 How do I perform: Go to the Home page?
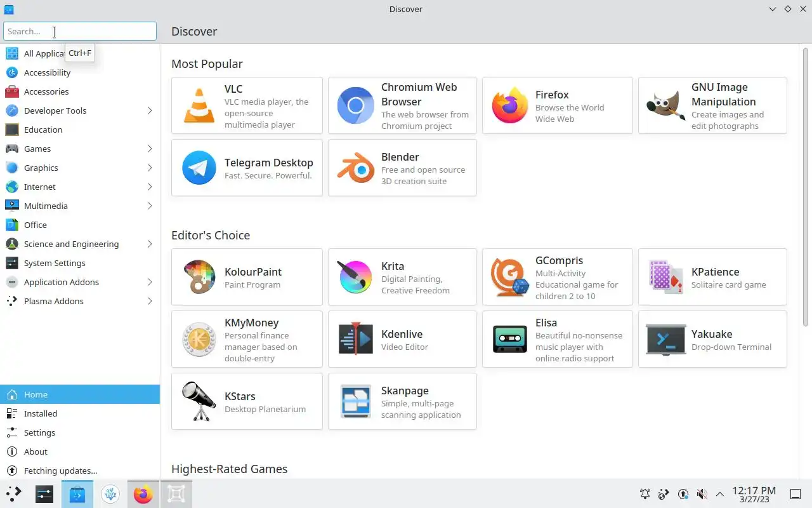(x=80, y=394)
